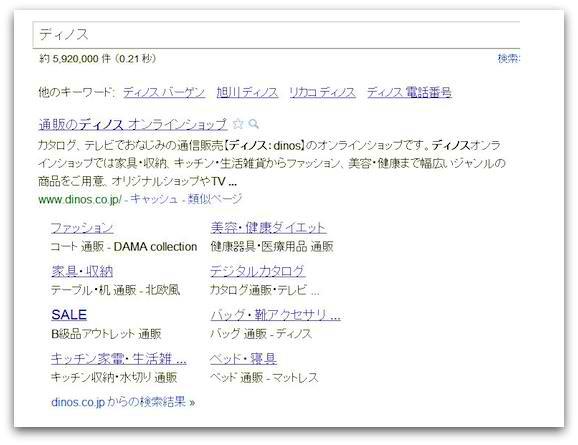The image size is (578, 445).
Task: Open the ファッション sitelink
Action: tap(82, 228)
